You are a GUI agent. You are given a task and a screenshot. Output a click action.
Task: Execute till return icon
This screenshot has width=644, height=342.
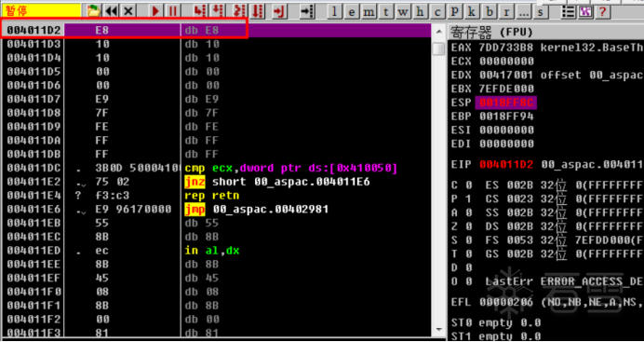click(279, 11)
